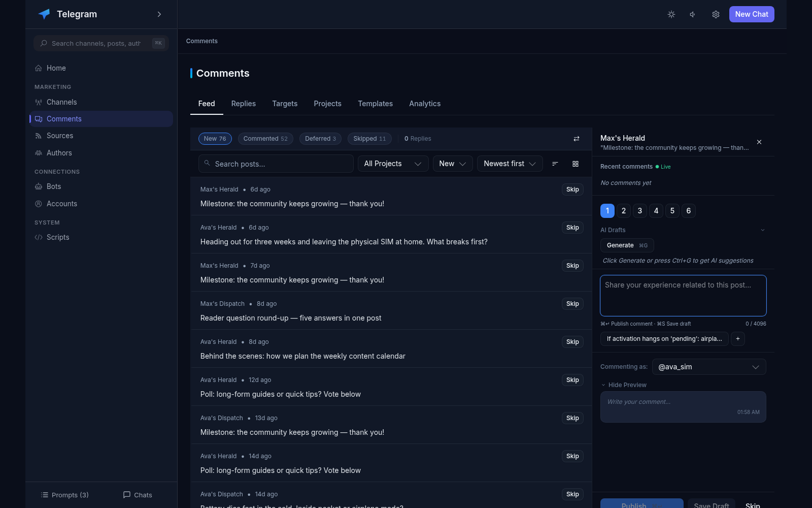Open Prompts (3) list

pyautogui.click(x=65, y=495)
